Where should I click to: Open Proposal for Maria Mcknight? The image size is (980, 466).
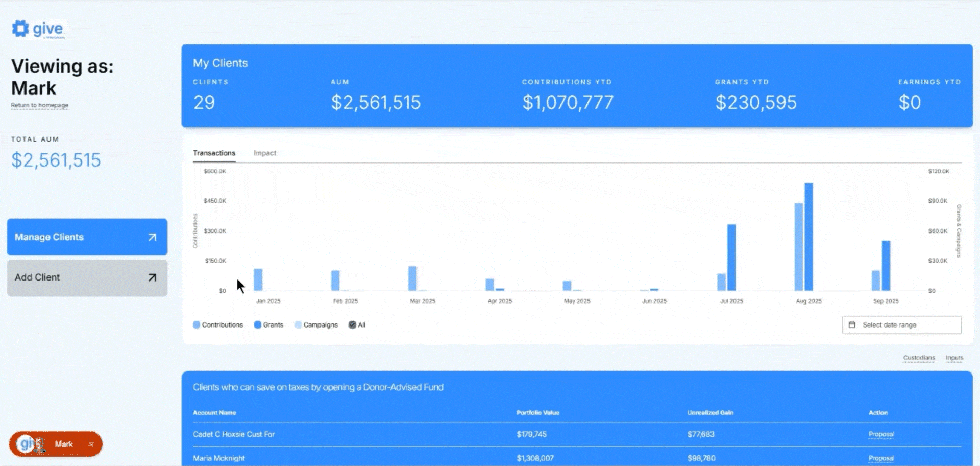click(x=881, y=458)
